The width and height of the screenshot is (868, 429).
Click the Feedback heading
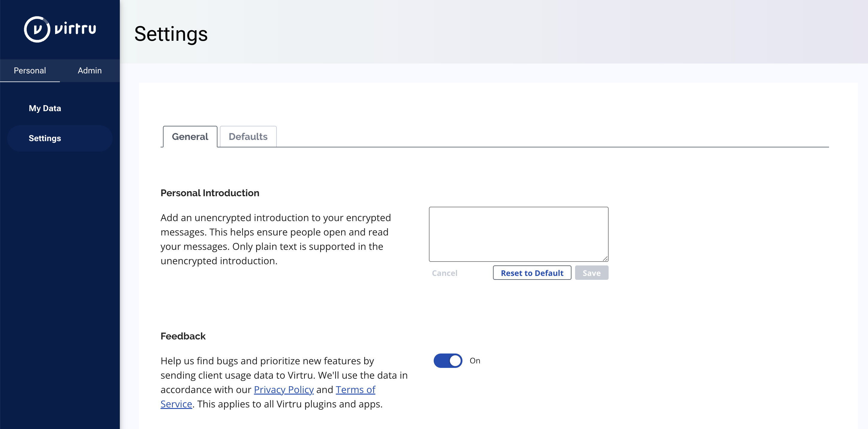(183, 336)
